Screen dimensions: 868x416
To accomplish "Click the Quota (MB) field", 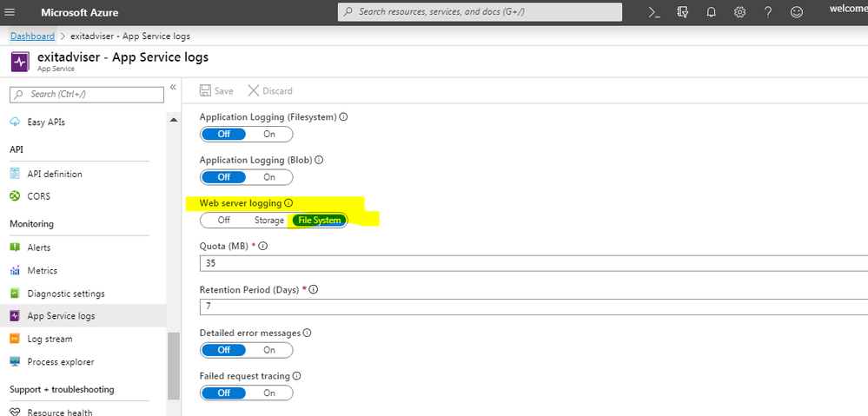I will 533,263.
